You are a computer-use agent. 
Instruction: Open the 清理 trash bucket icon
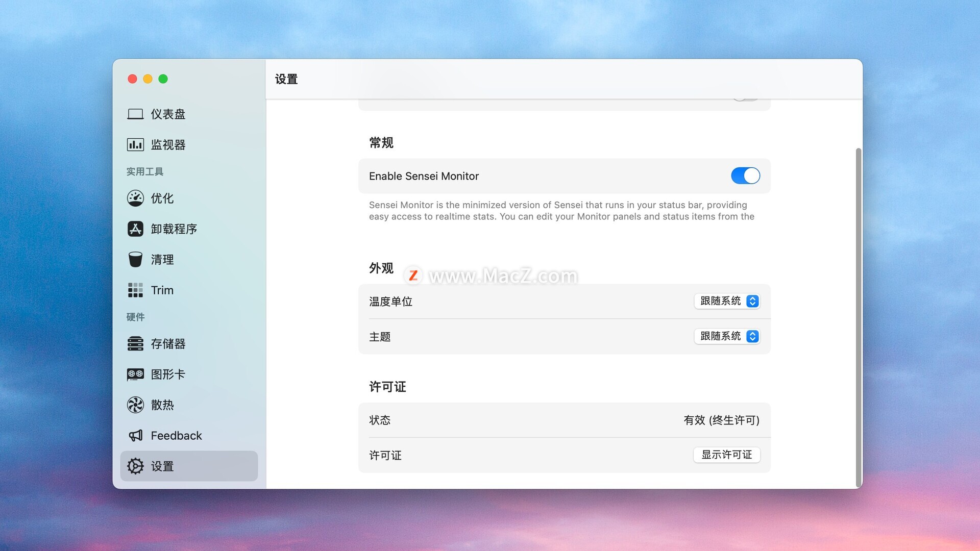coord(135,260)
